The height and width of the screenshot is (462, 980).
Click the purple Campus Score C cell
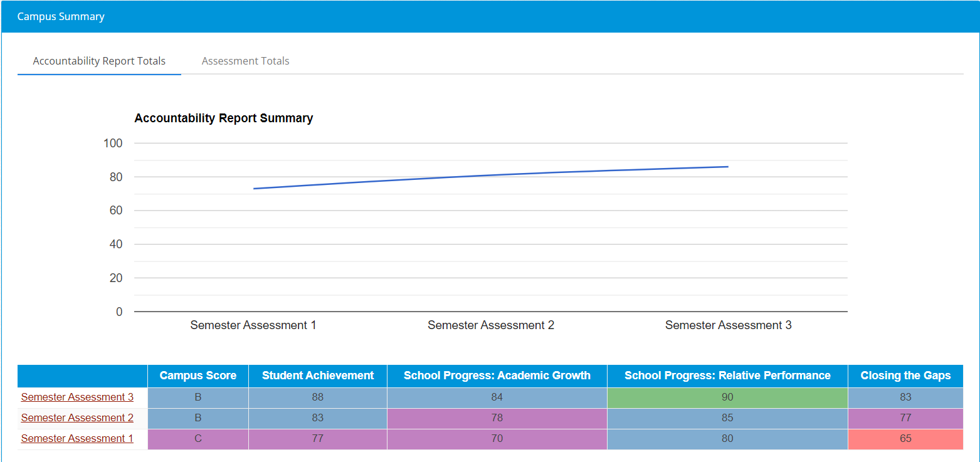tap(198, 439)
